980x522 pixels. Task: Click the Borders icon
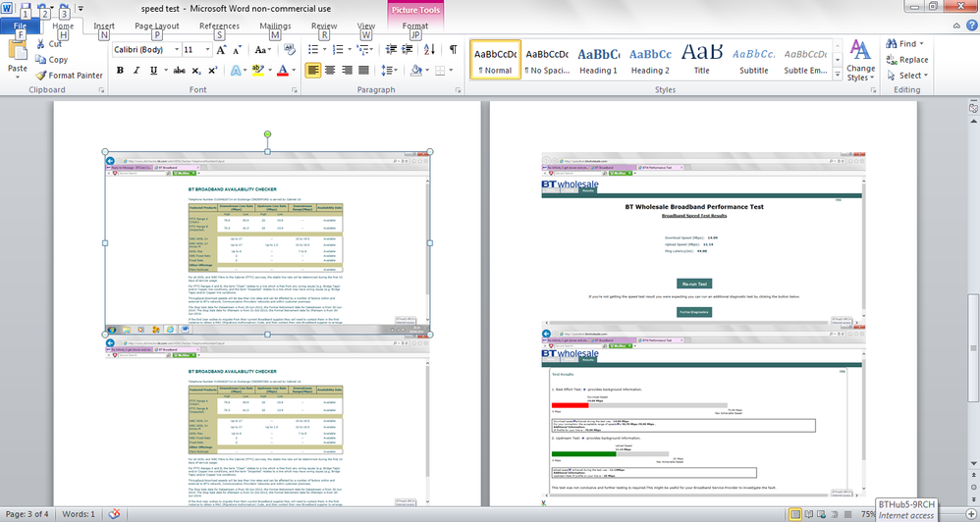pyautogui.click(x=440, y=71)
